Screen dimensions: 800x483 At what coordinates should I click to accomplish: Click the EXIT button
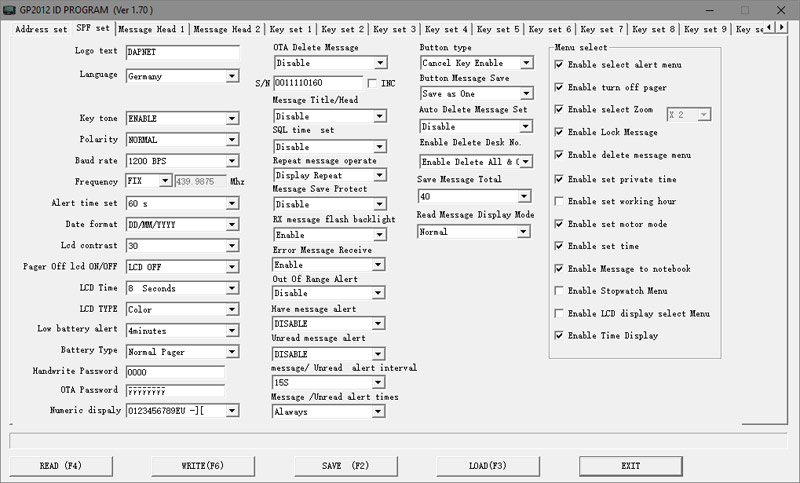[x=630, y=466]
